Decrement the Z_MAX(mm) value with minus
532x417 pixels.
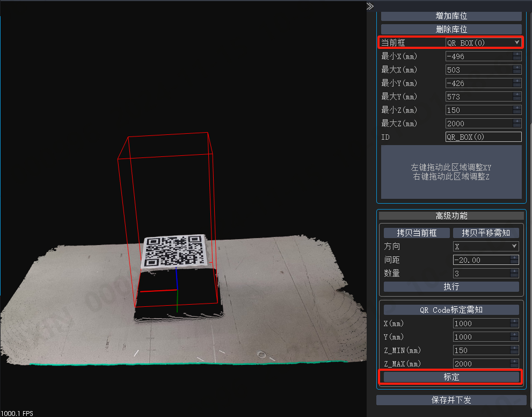coord(514,366)
